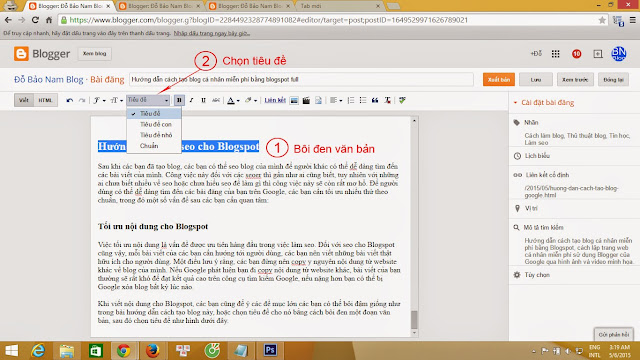Remove formatting from selected text
Image resolution: width=640 pixels, height=360 pixels.
click(x=387, y=100)
